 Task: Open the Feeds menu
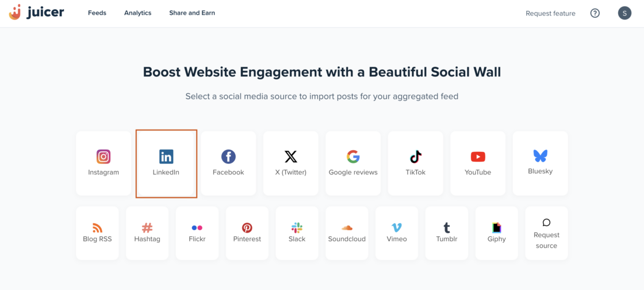[97, 13]
